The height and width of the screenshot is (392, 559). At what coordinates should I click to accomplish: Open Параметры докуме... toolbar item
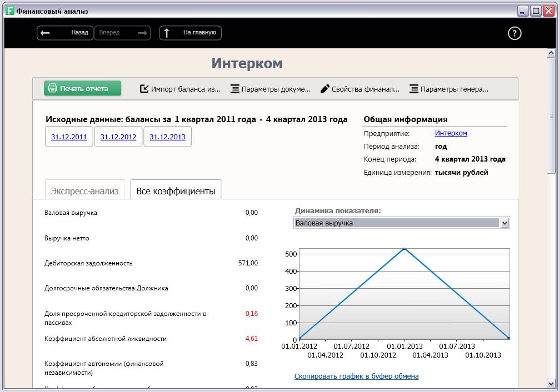tap(271, 89)
